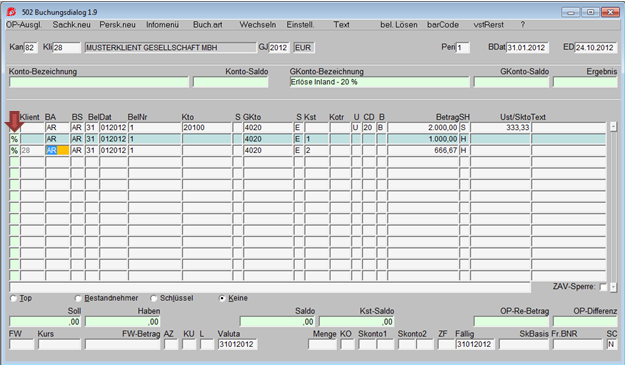
Task: Click the Kan field with 82
Action: click(x=31, y=48)
